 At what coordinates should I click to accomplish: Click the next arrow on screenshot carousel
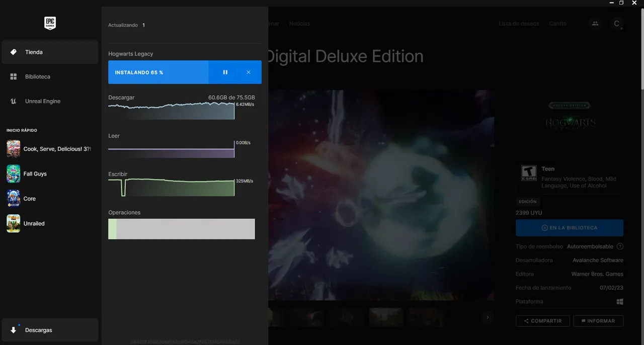point(487,317)
